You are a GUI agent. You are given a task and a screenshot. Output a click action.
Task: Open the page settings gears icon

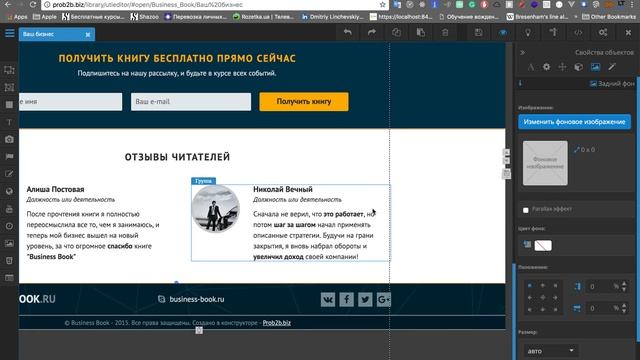603,33
